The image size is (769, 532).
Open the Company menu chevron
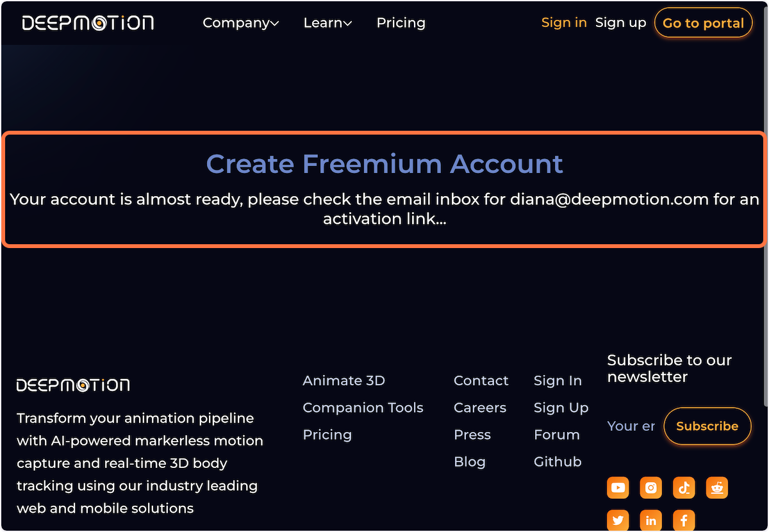tap(275, 23)
